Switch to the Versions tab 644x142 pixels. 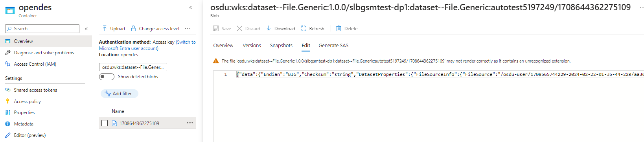[252, 46]
